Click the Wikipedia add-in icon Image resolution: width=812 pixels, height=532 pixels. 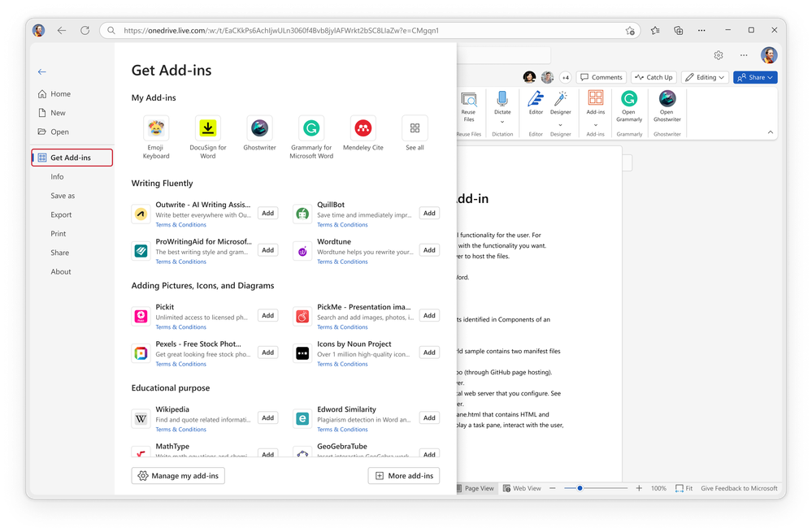(x=141, y=418)
